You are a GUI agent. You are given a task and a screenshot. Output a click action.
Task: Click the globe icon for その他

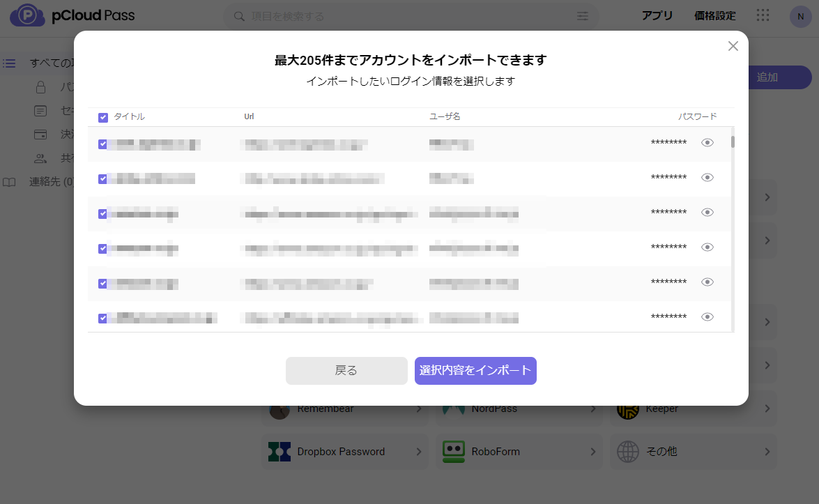628,451
